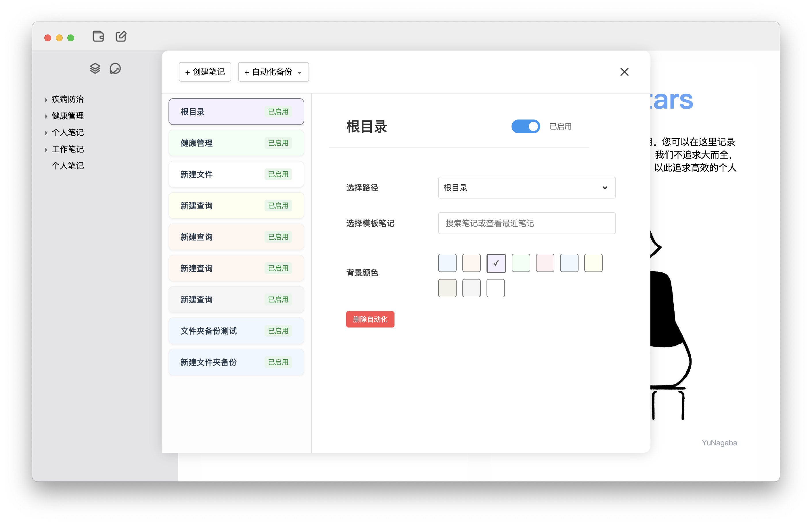Click the wallet-style icon in title bar
Screen dimensions: 812x524
pyautogui.click(x=98, y=36)
